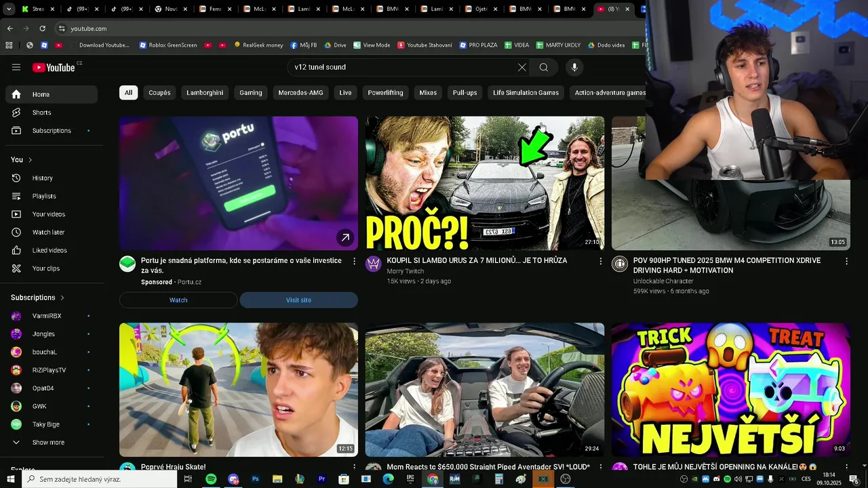Image resolution: width=868 pixels, height=488 pixels.
Task: Select the Lamborghini filter chip
Action: [x=205, y=93]
